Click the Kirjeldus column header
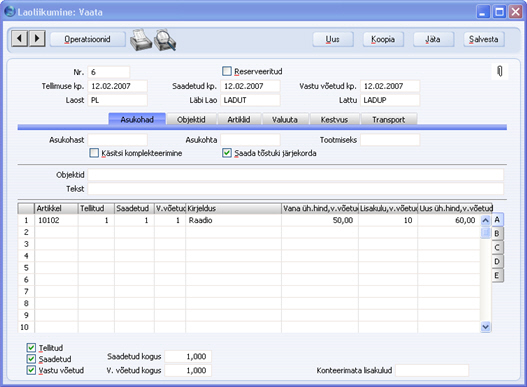The height and width of the screenshot is (387, 527). 233,208
